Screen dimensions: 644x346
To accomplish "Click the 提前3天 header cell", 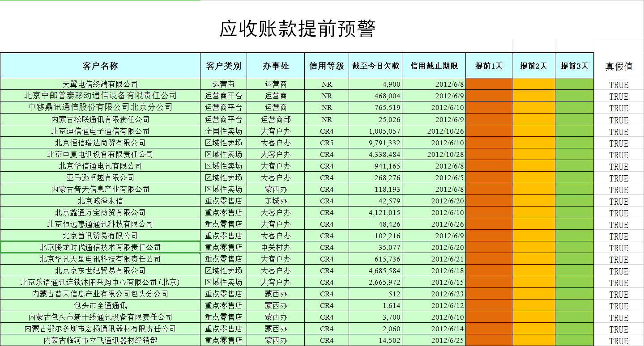I will (x=574, y=65).
